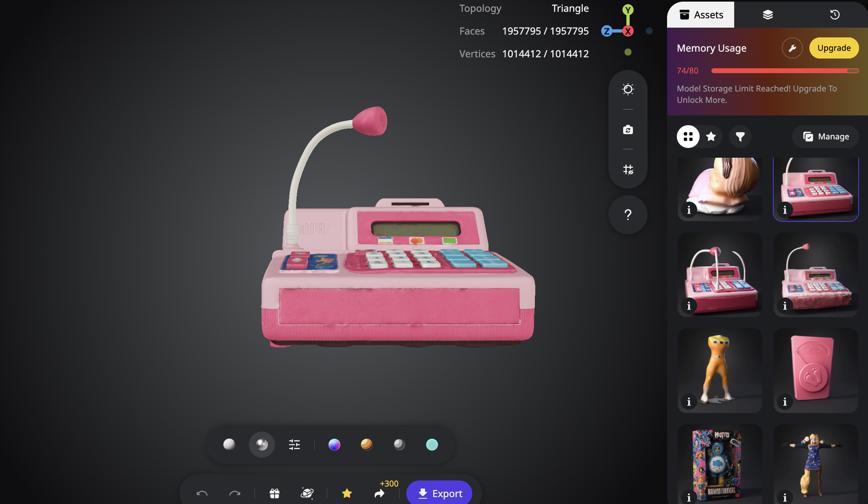
Task: Toggle the grid visibility icon
Action: pyautogui.click(x=628, y=169)
